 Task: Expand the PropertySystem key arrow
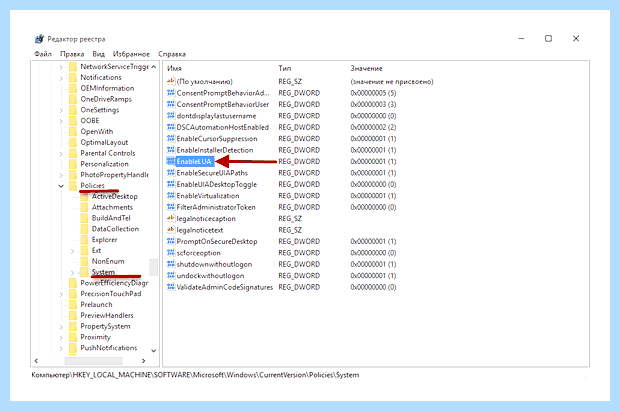(x=61, y=326)
